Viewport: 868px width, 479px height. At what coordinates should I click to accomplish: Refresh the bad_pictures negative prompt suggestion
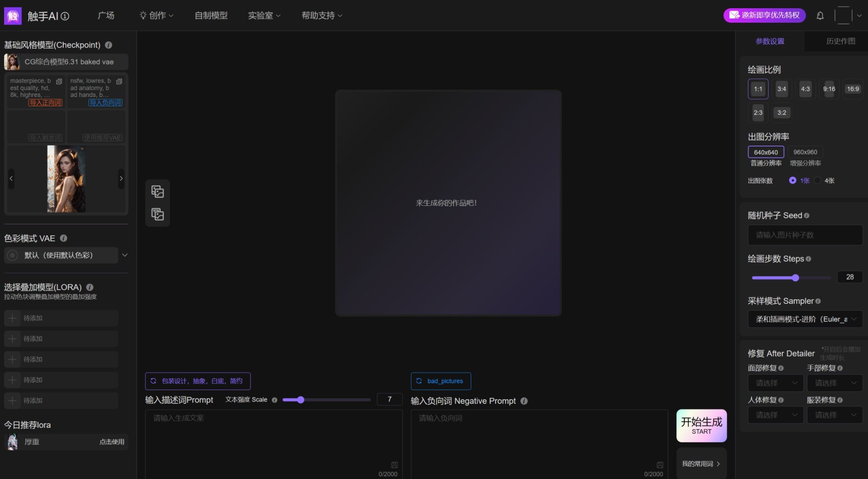click(419, 381)
